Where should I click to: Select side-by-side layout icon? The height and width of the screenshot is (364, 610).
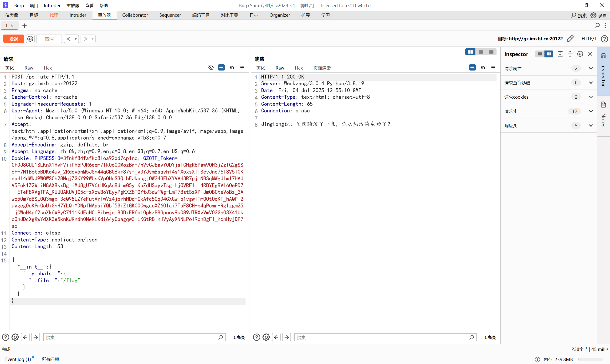pos(470,52)
